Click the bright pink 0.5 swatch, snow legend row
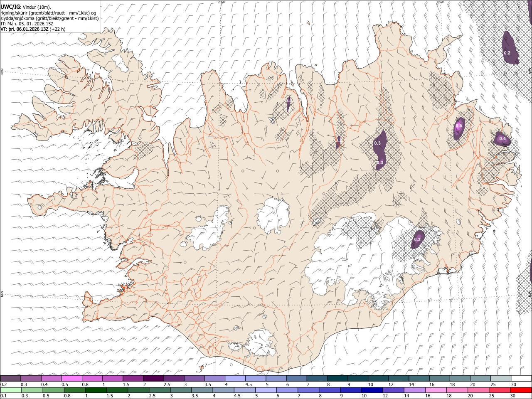This screenshot has height=399, width=532. (72, 378)
